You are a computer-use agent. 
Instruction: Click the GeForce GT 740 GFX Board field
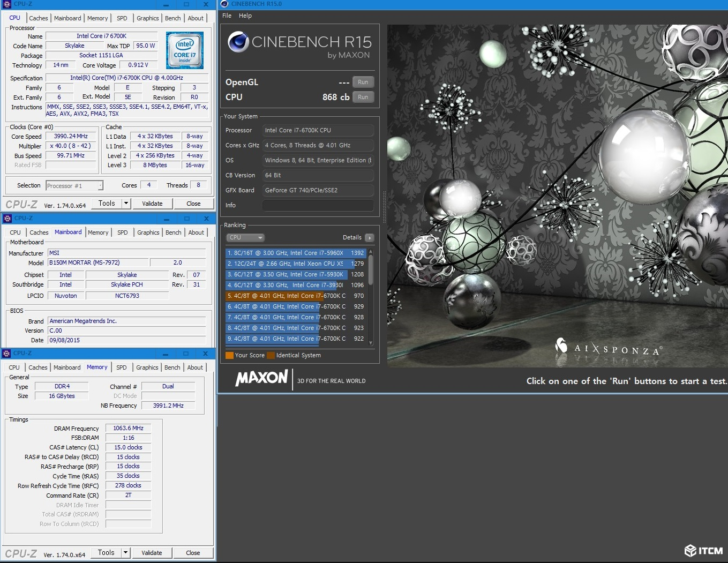click(318, 190)
